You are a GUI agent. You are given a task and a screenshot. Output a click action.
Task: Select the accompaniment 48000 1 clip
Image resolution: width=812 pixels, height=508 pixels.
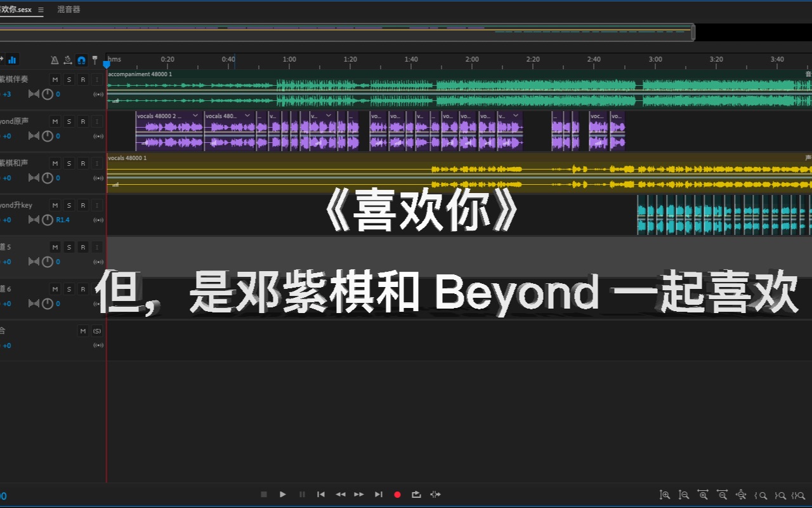[x=459, y=89]
